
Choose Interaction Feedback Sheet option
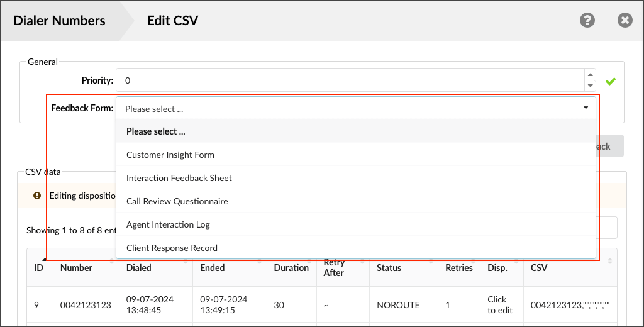coord(356,178)
